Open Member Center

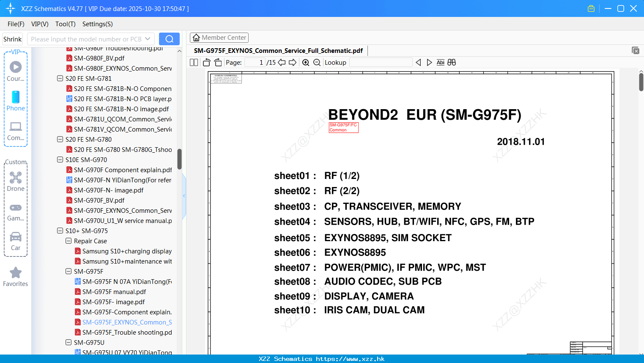(219, 38)
